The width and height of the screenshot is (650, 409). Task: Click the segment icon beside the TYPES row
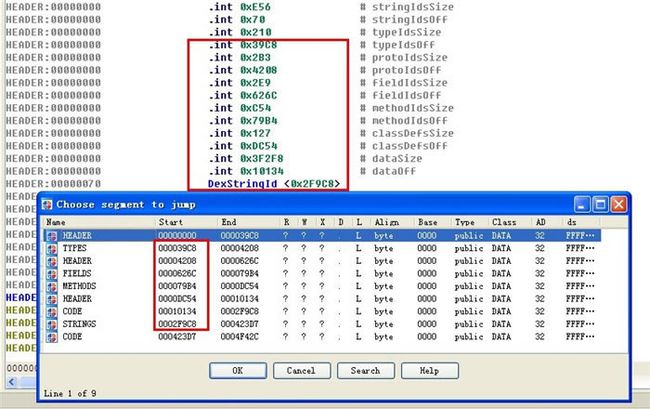point(51,246)
